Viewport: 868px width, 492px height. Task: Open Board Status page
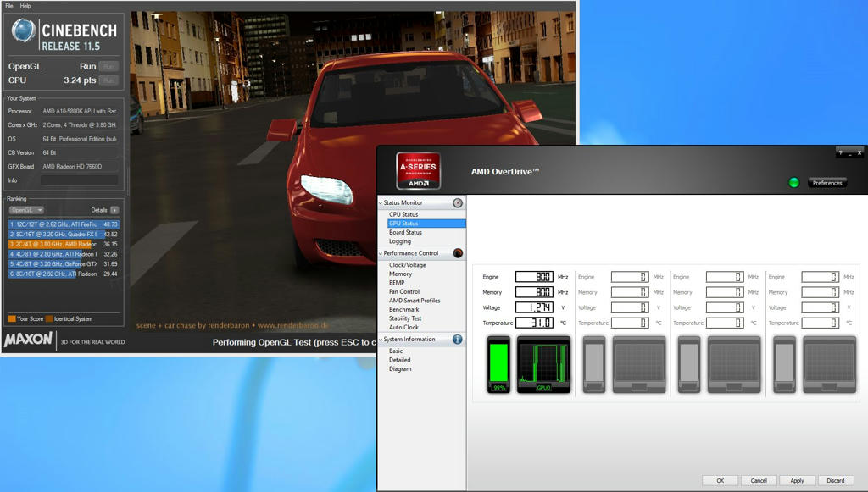[x=405, y=232]
